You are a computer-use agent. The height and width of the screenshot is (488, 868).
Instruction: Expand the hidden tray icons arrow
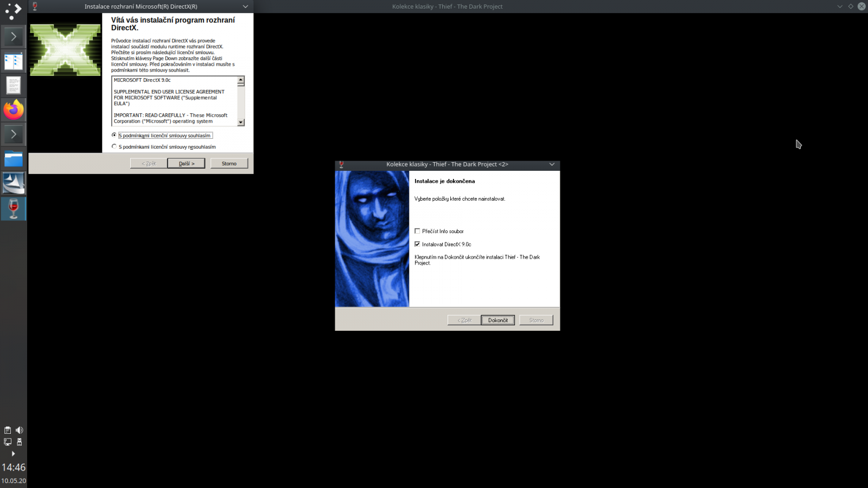13,454
